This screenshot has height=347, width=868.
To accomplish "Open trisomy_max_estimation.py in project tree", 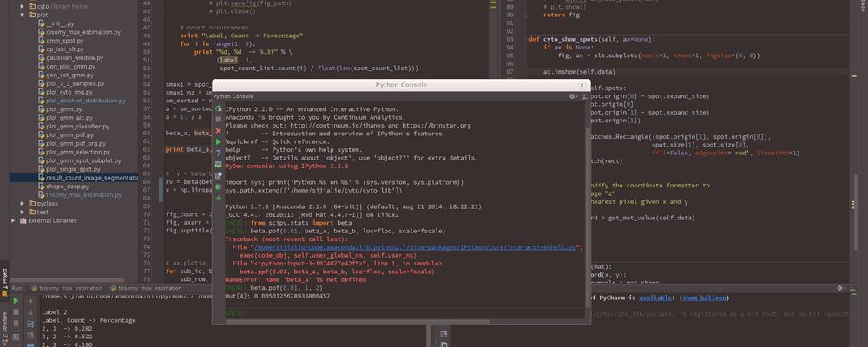I will tap(83, 195).
